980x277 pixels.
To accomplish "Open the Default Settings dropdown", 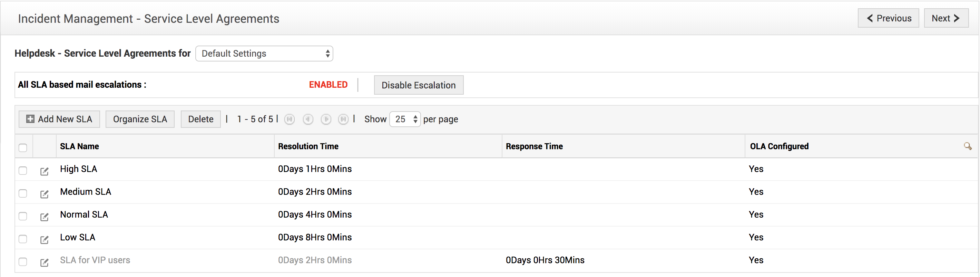I will click(x=264, y=54).
